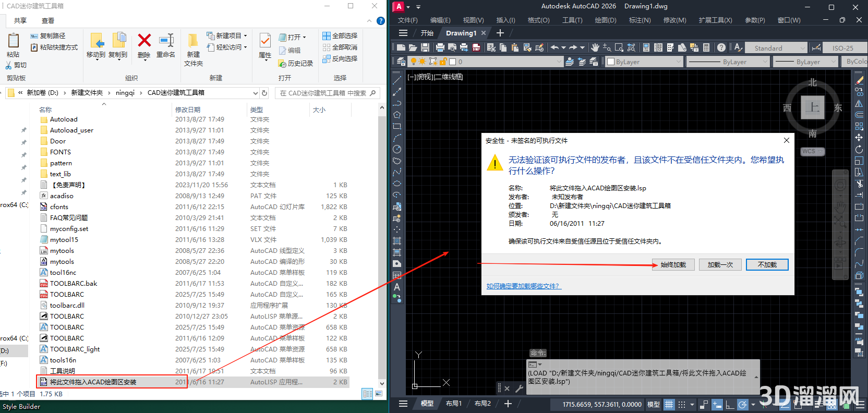Click the 不加载 button
868x413 pixels.
click(767, 265)
